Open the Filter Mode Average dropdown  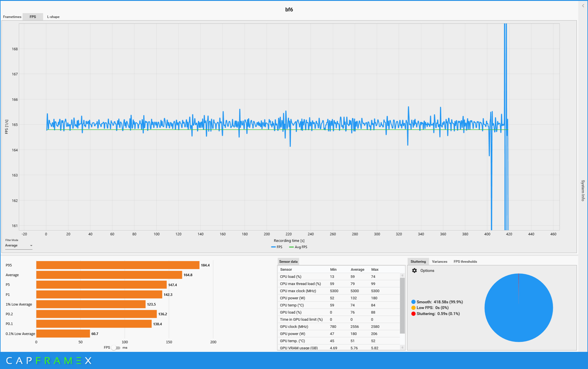coord(19,246)
